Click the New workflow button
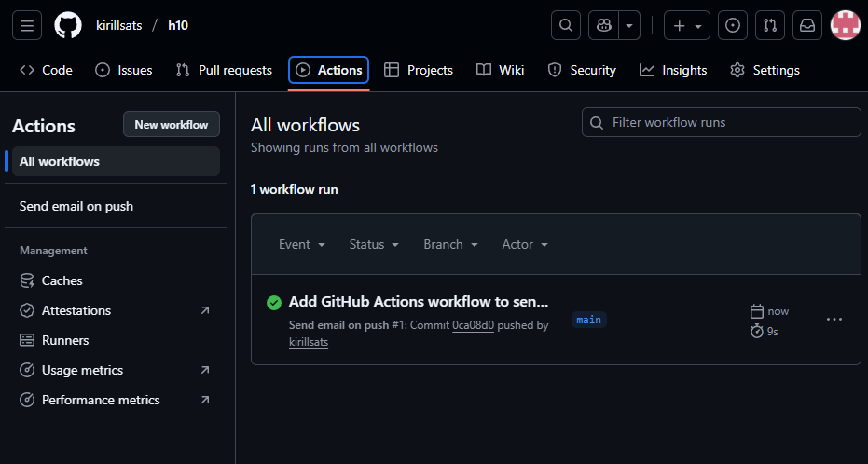 coord(172,125)
